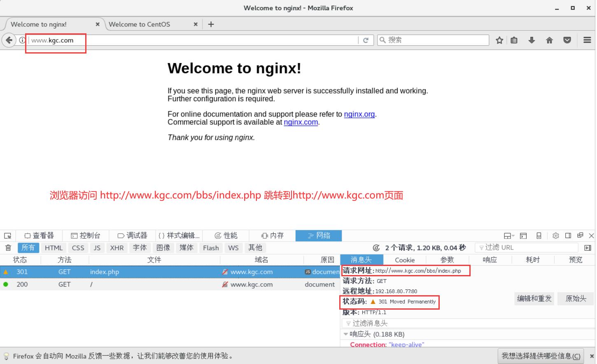The height and width of the screenshot is (364, 597).
Task: Toggle the Flash request filter
Action: [211, 247]
